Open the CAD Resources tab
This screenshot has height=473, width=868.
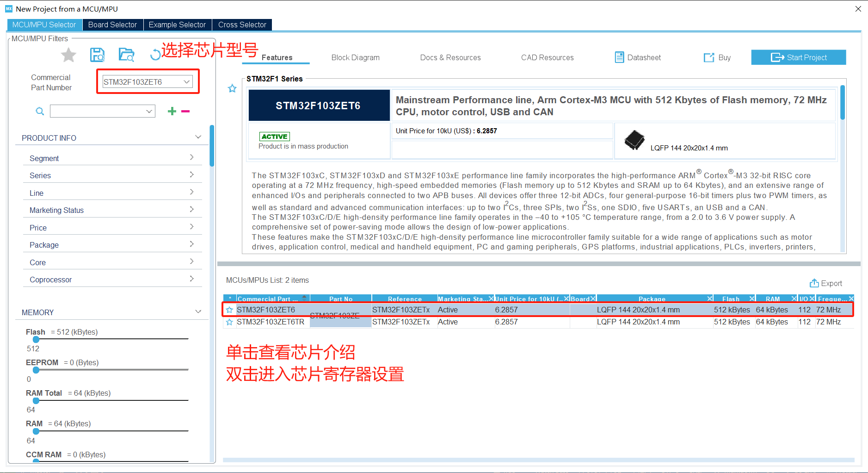coord(547,57)
